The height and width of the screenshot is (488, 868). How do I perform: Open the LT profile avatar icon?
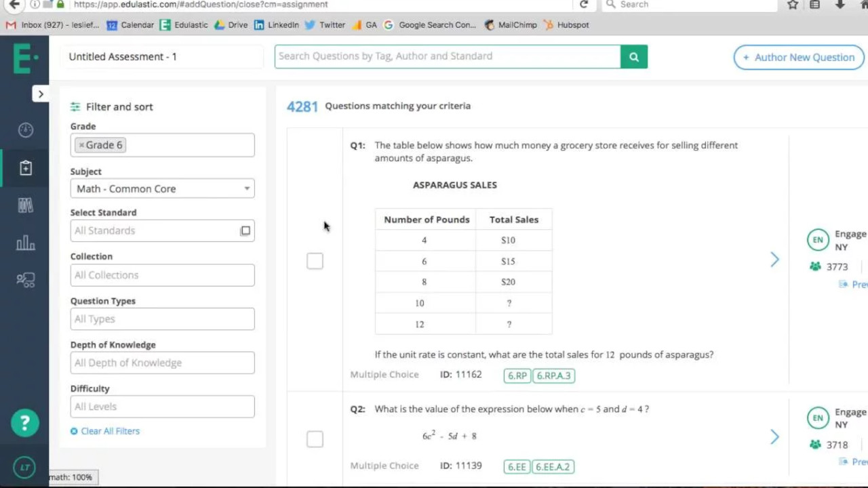click(24, 468)
